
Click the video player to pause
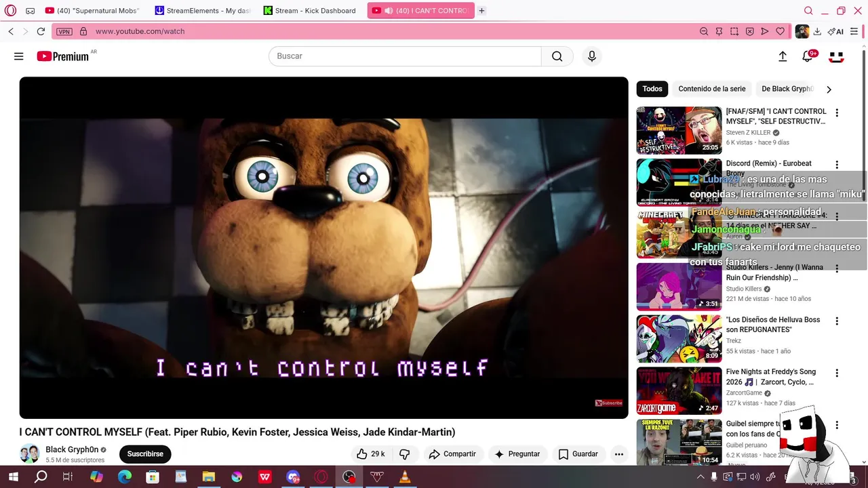[323, 247]
